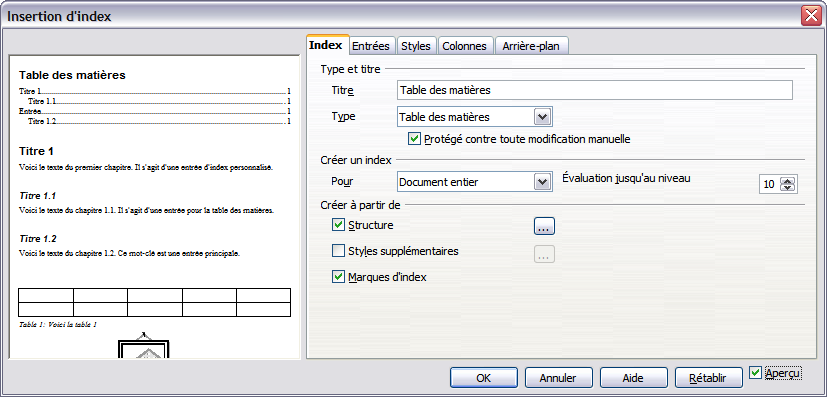Uncheck Protégé contre toute modification manuelle
This screenshot has height=397, width=827.
[x=414, y=139]
